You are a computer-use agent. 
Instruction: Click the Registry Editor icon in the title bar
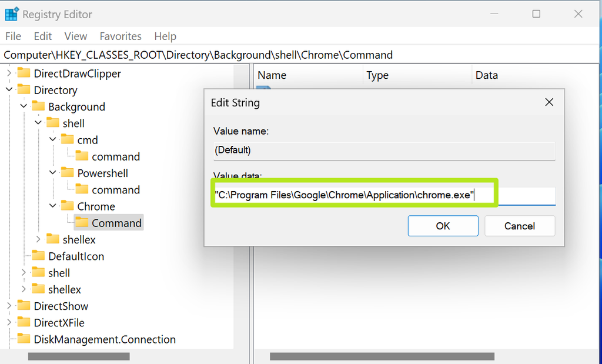coord(12,14)
